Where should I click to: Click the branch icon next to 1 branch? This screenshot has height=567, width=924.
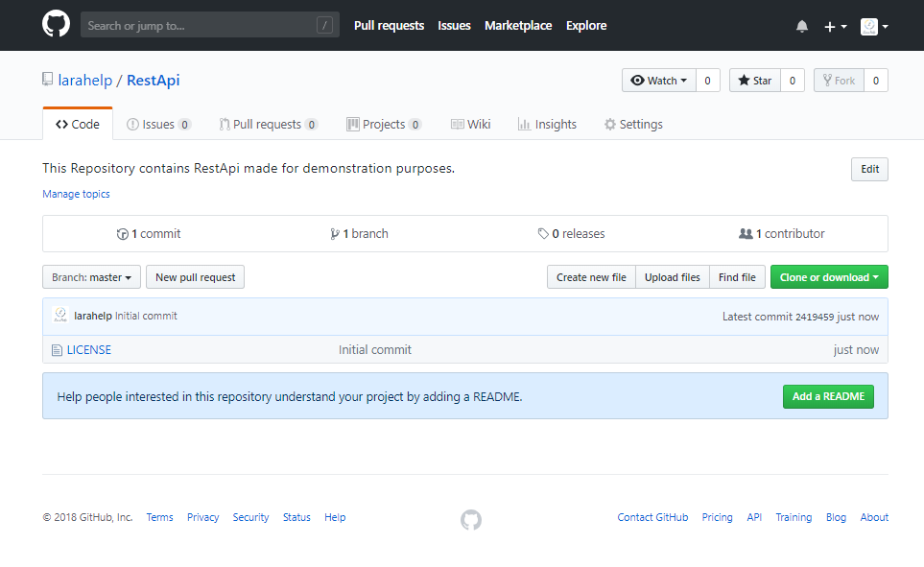click(x=334, y=234)
